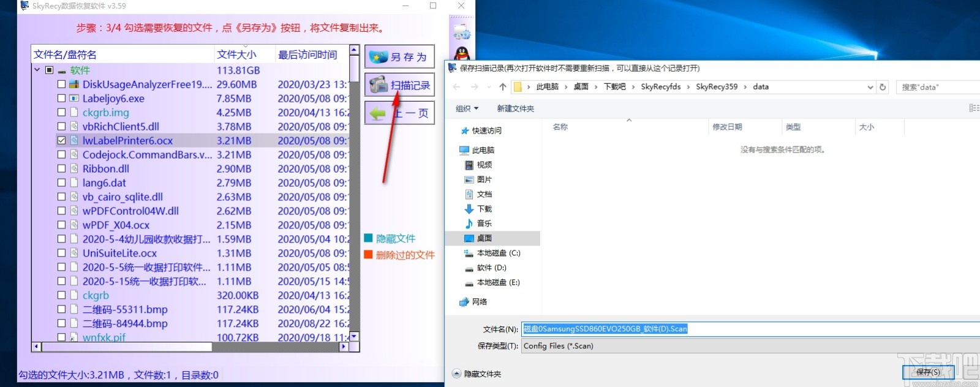Screen dimensions: 980x387
Task: Click 桌面 in the address breadcrumb
Action: 581,87
